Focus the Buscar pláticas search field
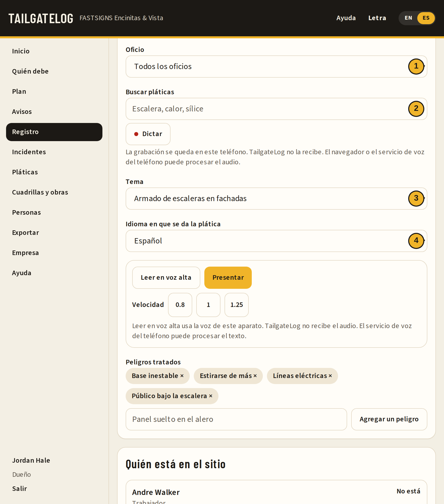Screen dimensions: 444x504 (x=276, y=109)
